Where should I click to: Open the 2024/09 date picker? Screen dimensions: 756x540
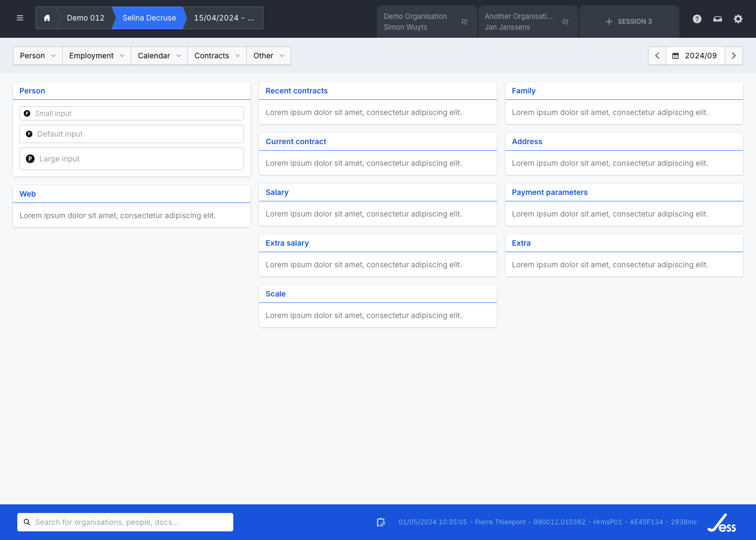(695, 56)
